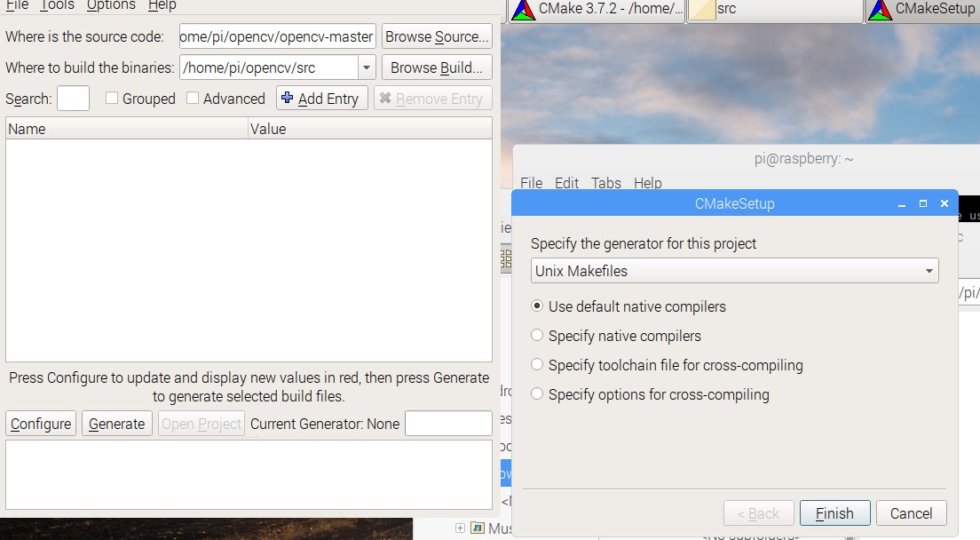Select Specify native compilers option

coord(537,335)
